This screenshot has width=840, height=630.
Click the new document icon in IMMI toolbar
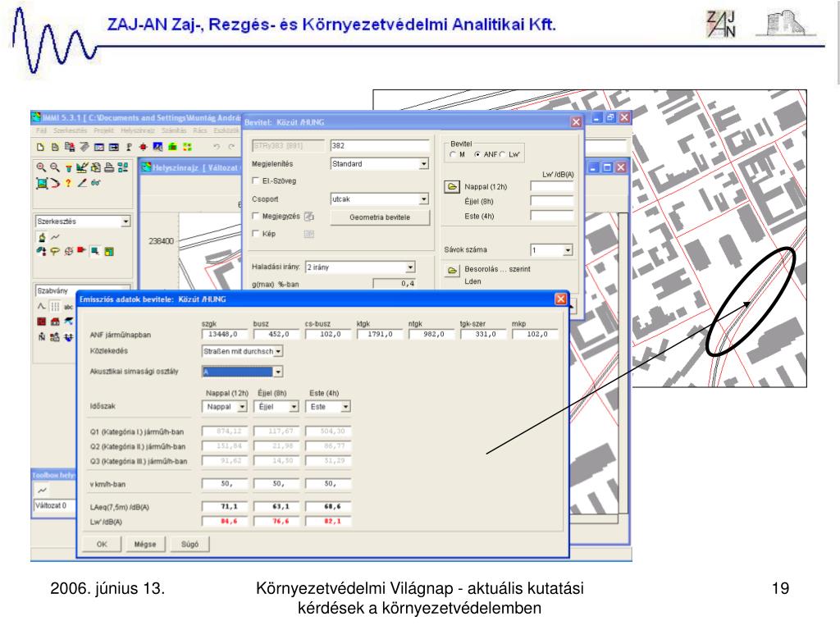click(x=41, y=147)
